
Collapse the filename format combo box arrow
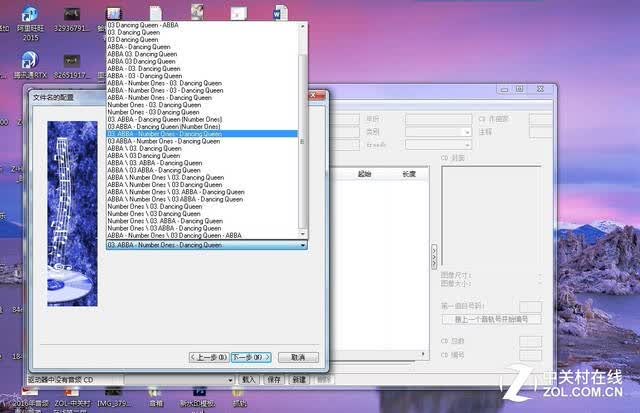tap(303, 245)
